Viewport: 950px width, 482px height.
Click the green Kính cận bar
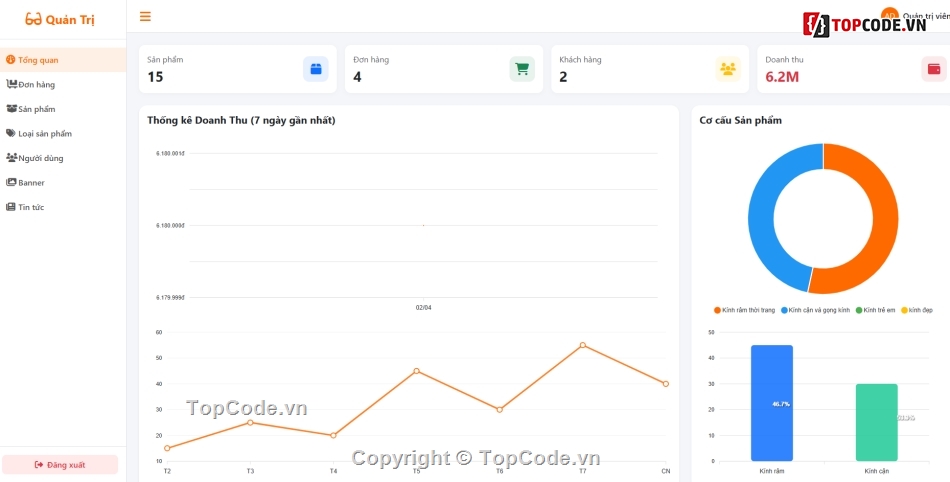877,422
